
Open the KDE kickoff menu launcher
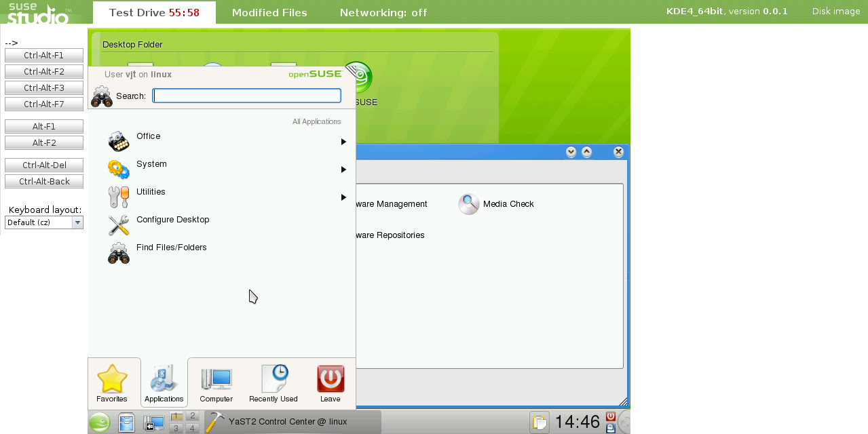tap(100, 422)
